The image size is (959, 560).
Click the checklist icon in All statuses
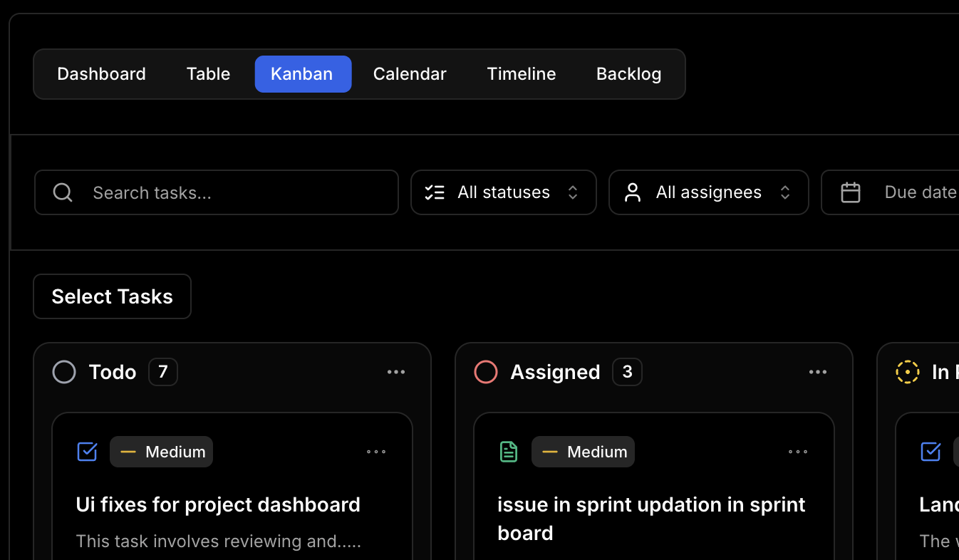tap(435, 192)
